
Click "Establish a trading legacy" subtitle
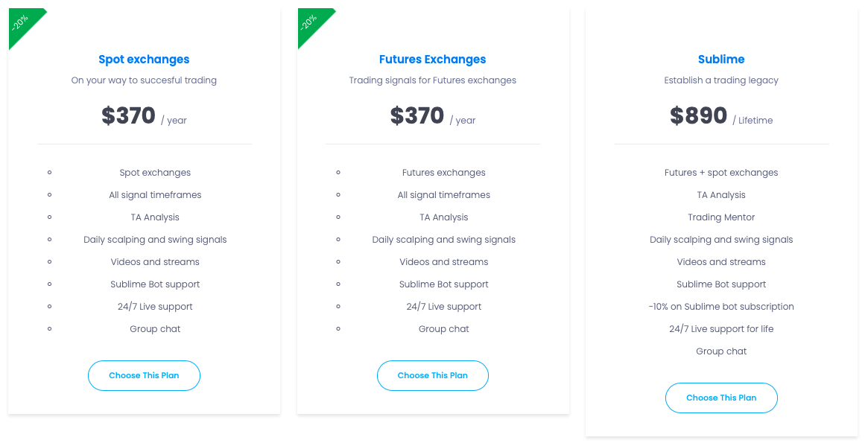(721, 80)
